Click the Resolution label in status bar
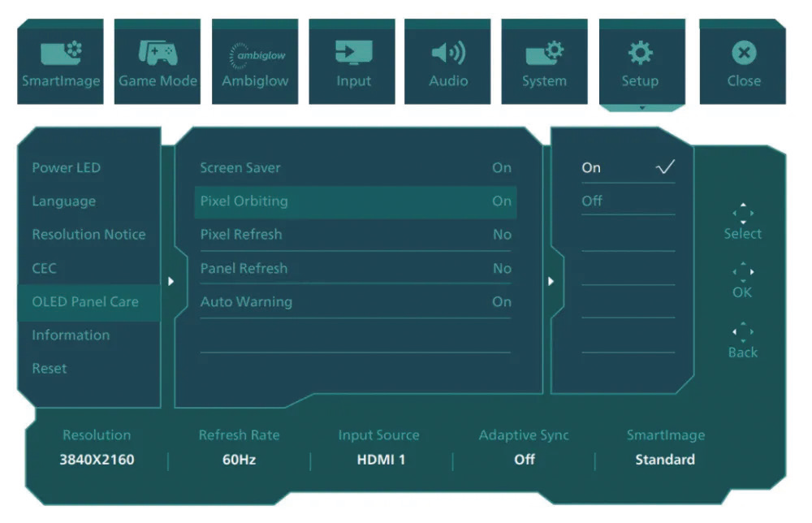 point(97,435)
